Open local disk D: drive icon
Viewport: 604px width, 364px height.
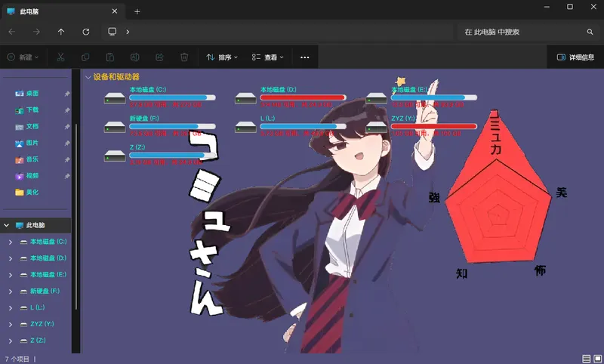click(246, 98)
